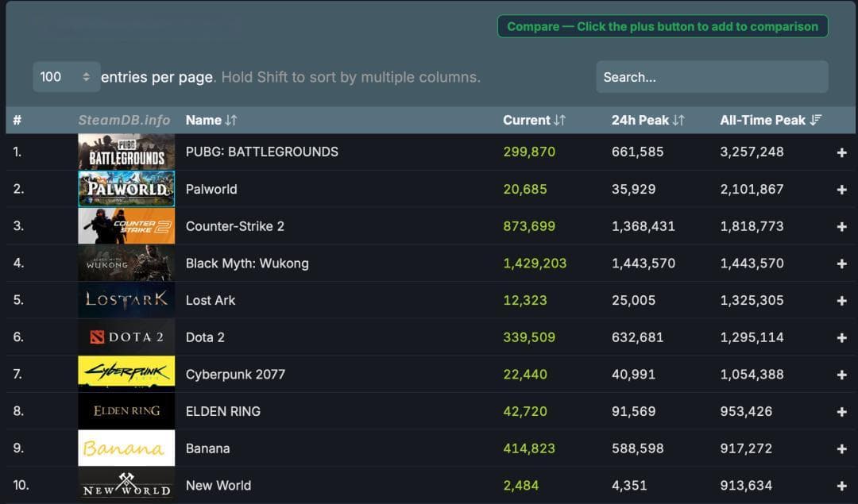
Task: Open Black Myth: Wukong name link
Action: [247, 264]
